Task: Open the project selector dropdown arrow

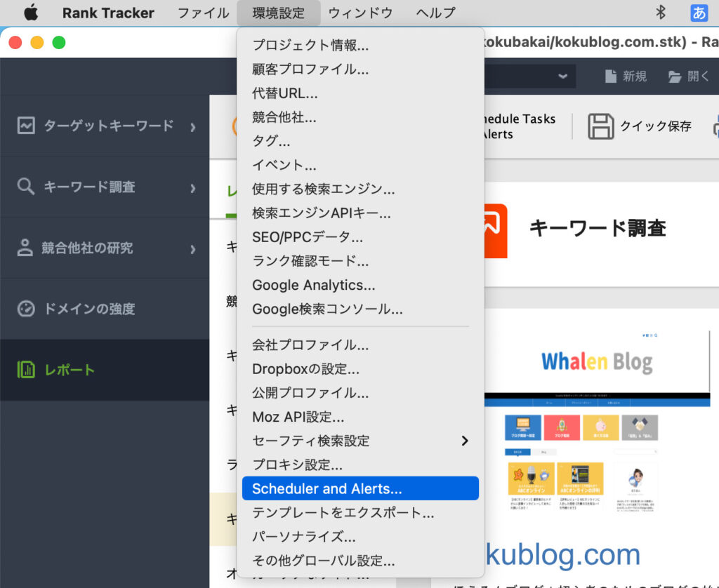Action: [x=563, y=76]
